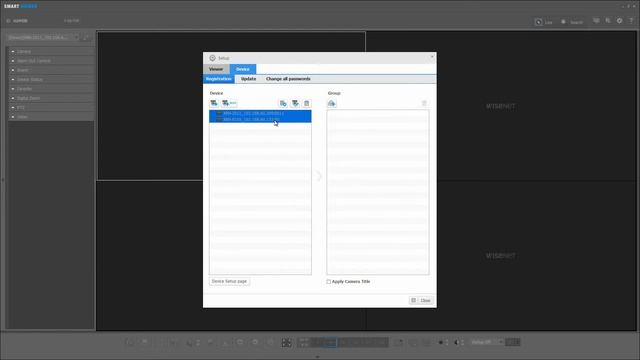This screenshot has height=360, width=640.
Task: Click the settings gear icon in top bar
Action: tap(620, 20)
